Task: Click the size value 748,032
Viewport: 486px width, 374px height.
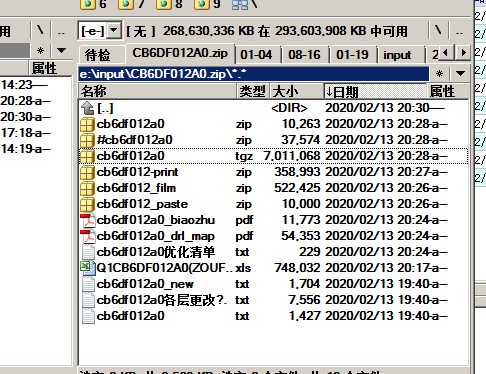Action: pos(297,268)
